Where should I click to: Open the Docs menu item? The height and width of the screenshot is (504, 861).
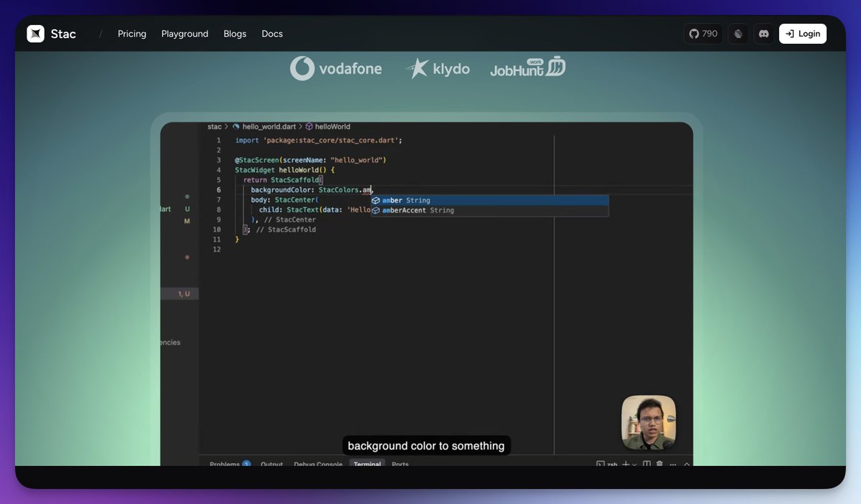(x=272, y=33)
